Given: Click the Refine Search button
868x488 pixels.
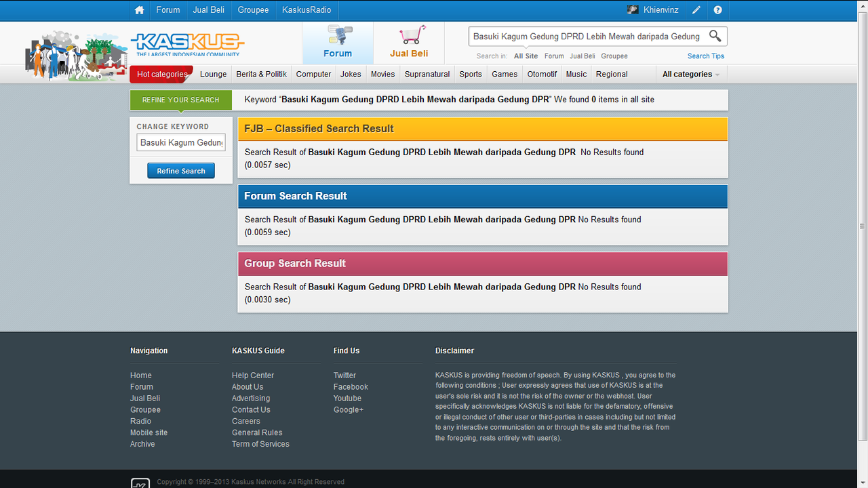Looking at the screenshot, I should (x=181, y=171).
